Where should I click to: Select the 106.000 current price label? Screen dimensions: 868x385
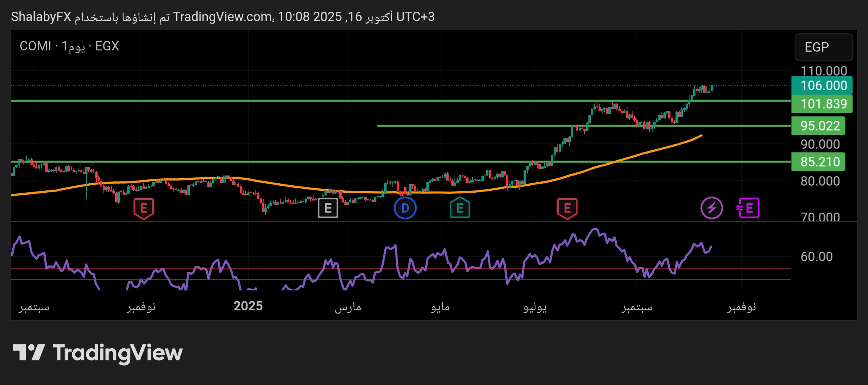click(x=823, y=86)
